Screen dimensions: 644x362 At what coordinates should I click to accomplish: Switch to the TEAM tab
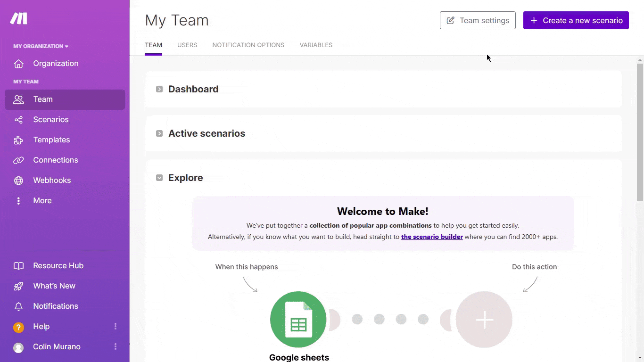153,45
